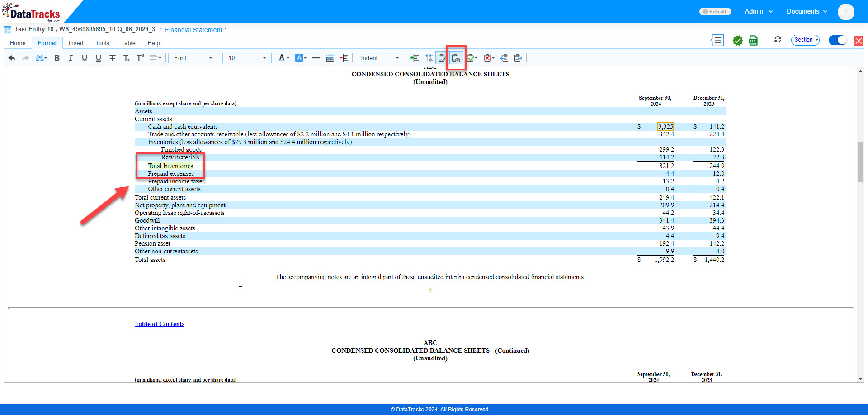Click the document left-arrow icon
The height and width of the screenshot is (415, 868).
coord(505,58)
